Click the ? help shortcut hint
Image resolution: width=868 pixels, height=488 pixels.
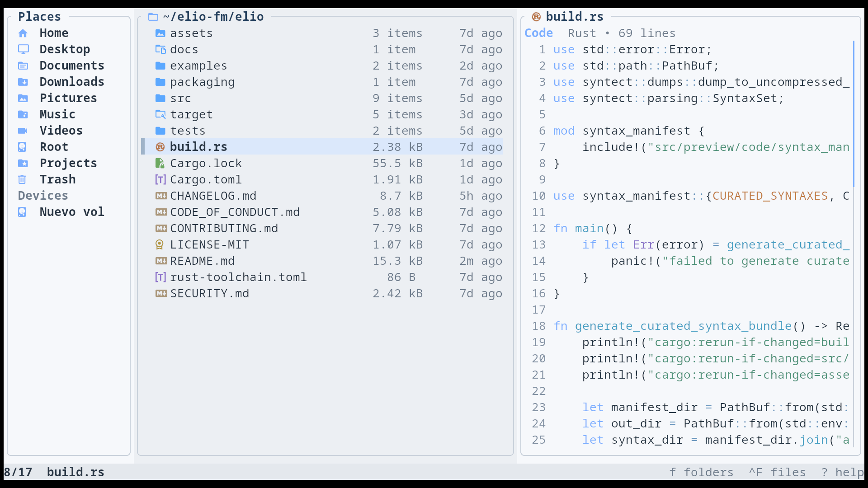pyautogui.click(x=842, y=473)
